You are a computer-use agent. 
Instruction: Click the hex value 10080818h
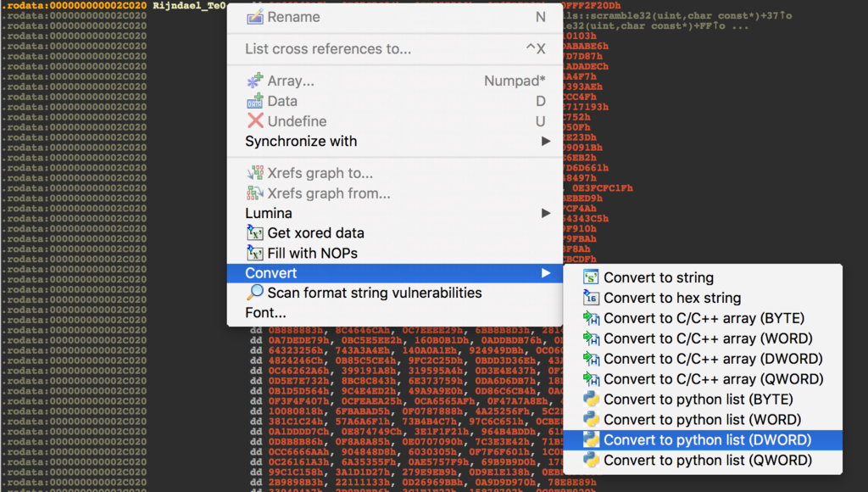tap(295, 411)
